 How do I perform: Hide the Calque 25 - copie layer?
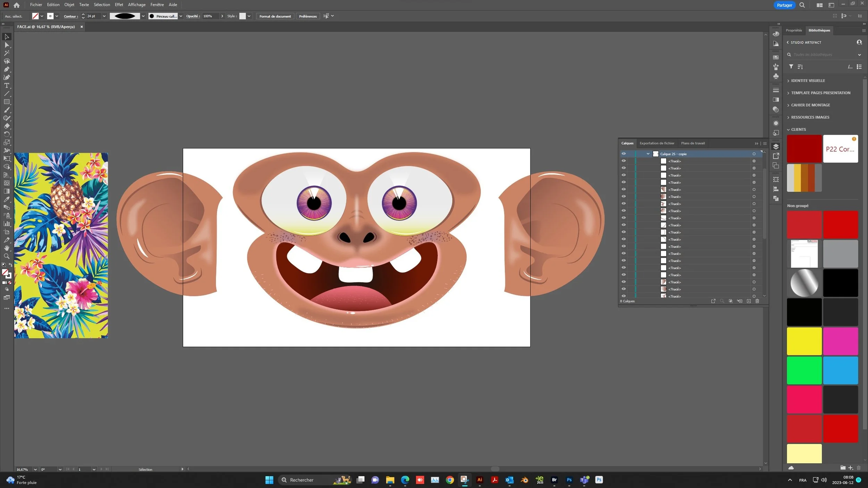point(624,154)
